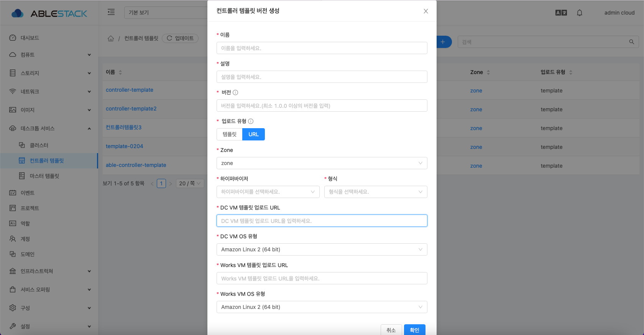Click the 이름 name input field
This screenshot has height=335, width=644.
(x=322, y=48)
